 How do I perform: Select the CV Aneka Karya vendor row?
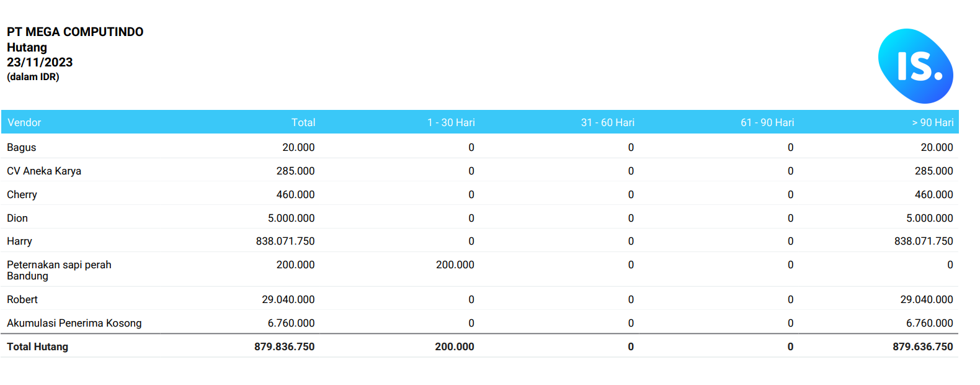[x=44, y=171]
